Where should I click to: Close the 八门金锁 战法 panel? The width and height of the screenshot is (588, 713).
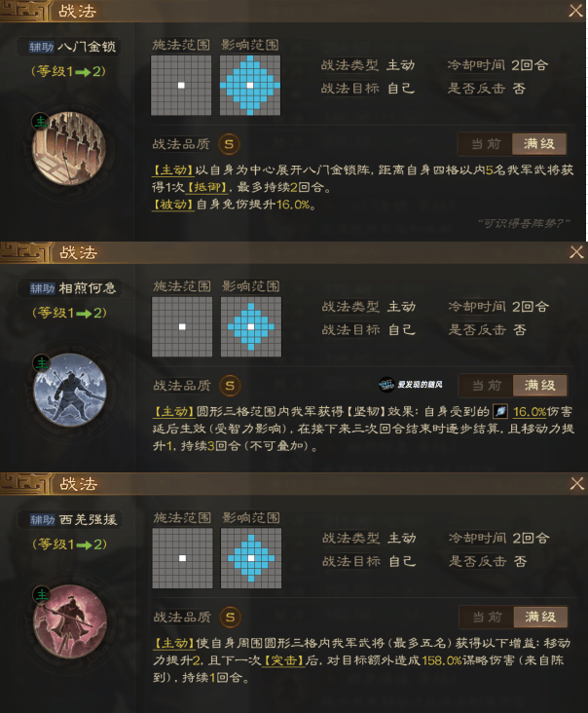pyautogui.click(x=575, y=11)
